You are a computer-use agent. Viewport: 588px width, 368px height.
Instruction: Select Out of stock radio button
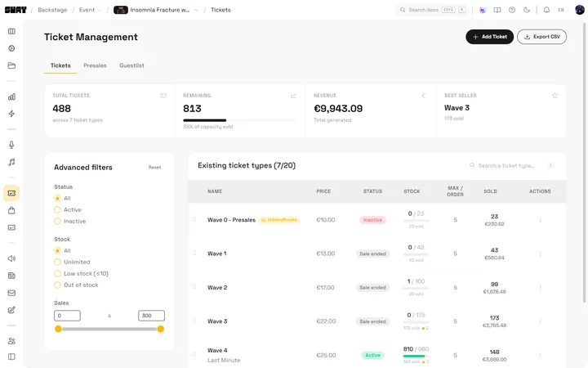click(x=57, y=285)
